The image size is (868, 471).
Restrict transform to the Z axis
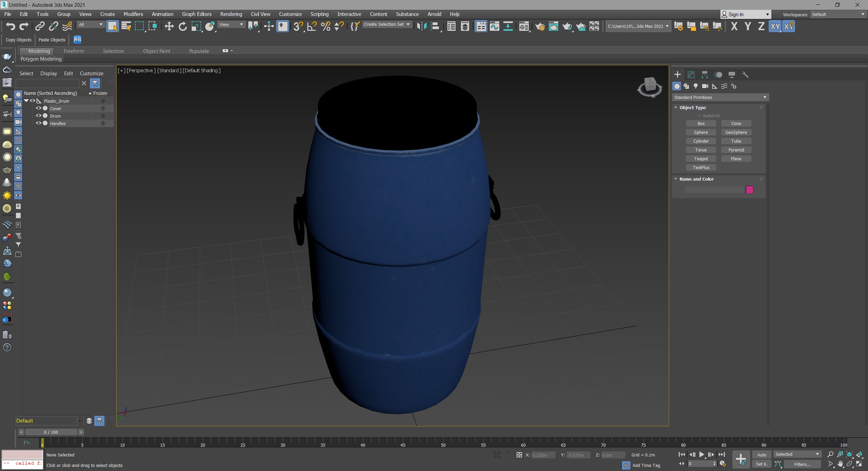click(x=761, y=26)
